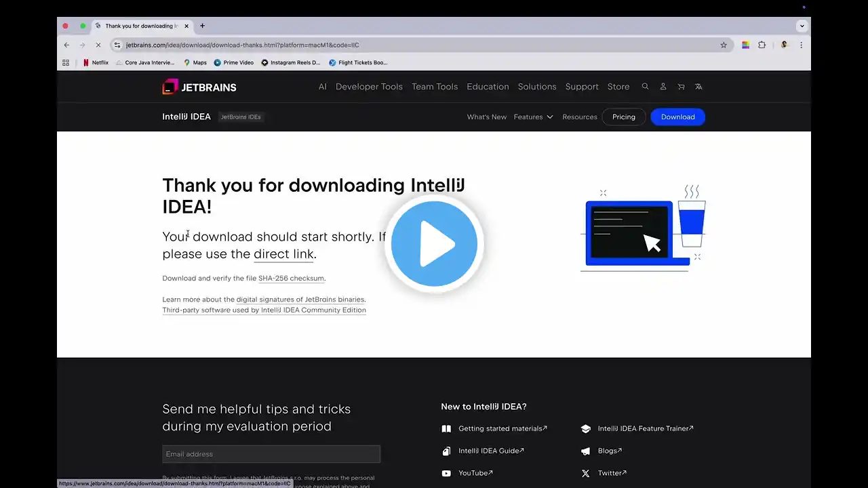View site information in the address bar

(117, 45)
